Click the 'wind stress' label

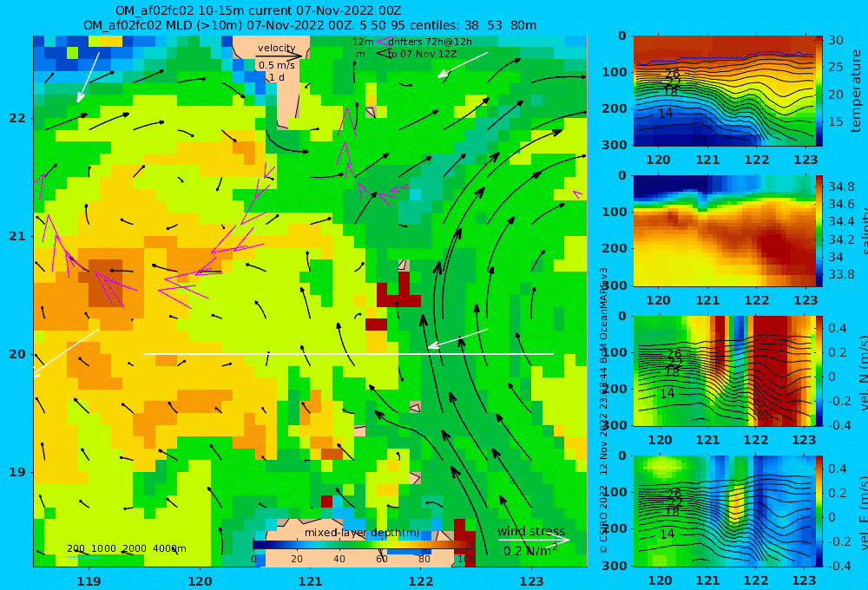[x=531, y=531]
